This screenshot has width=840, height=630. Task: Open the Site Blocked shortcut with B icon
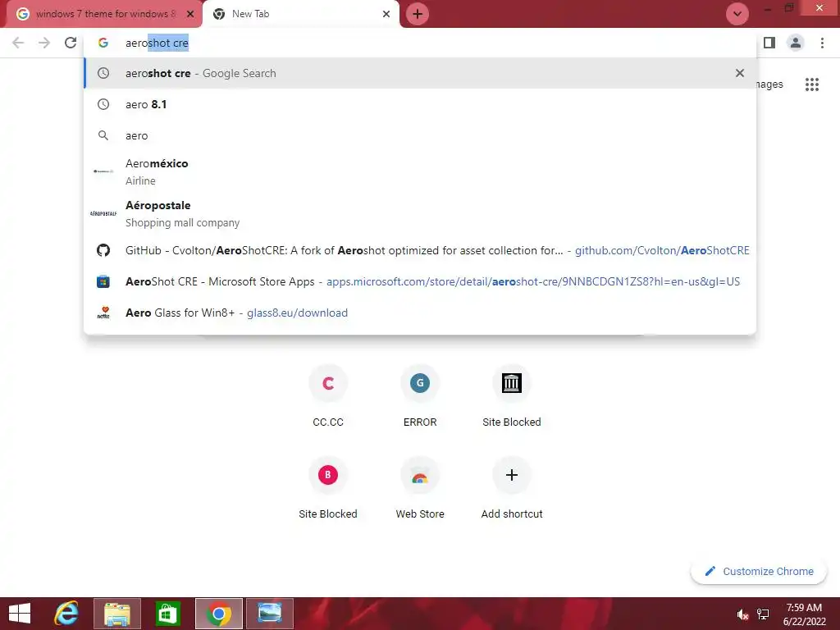tap(328, 487)
